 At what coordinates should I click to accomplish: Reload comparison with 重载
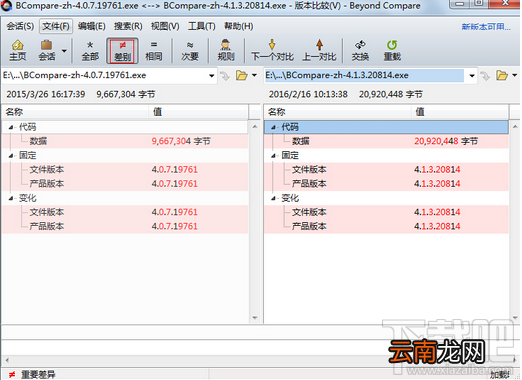click(x=392, y=50)
